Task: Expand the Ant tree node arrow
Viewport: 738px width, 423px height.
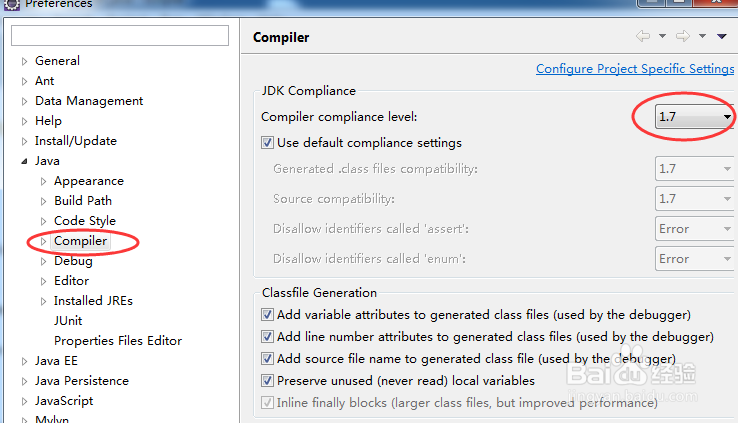Action: tap(25, 81)
